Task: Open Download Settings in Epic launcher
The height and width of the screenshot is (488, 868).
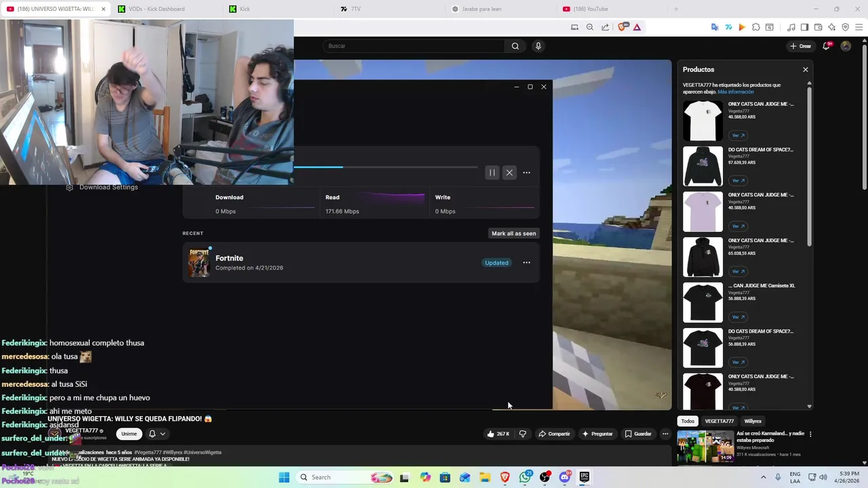Action: pos(102,188)
